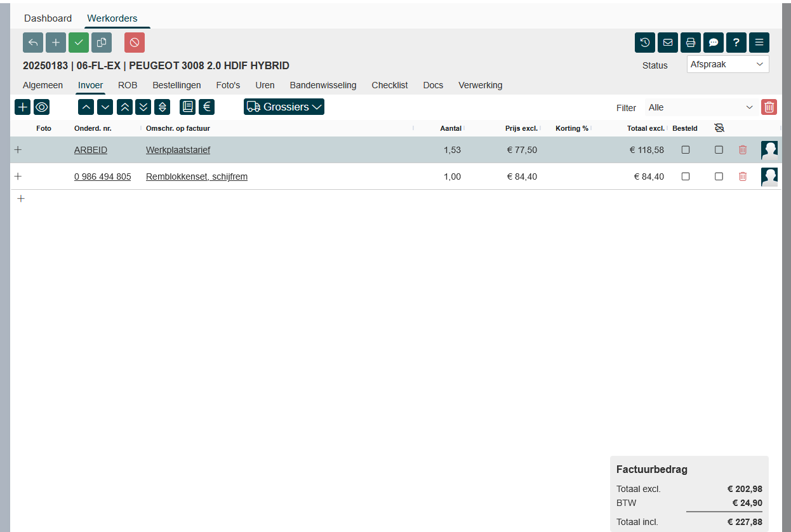
Task: Click the red cancel icon in toolbar
Action: coord(135,43)
